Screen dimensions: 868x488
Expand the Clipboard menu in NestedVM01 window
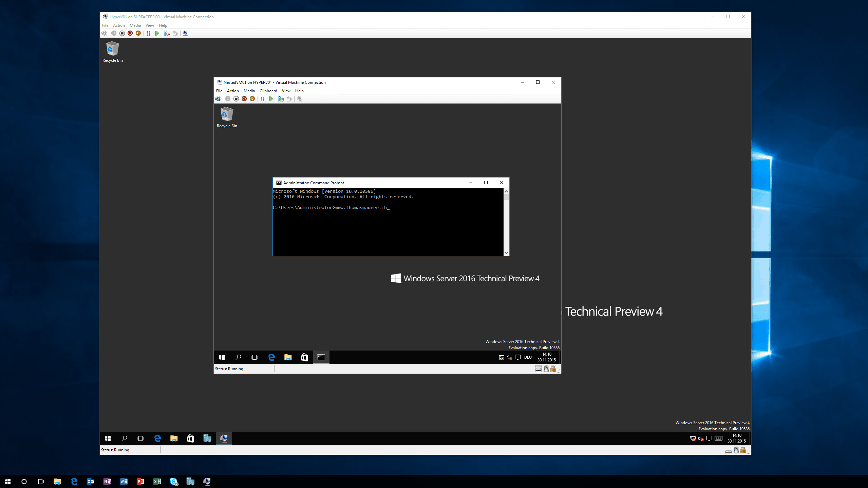point(268,91)
